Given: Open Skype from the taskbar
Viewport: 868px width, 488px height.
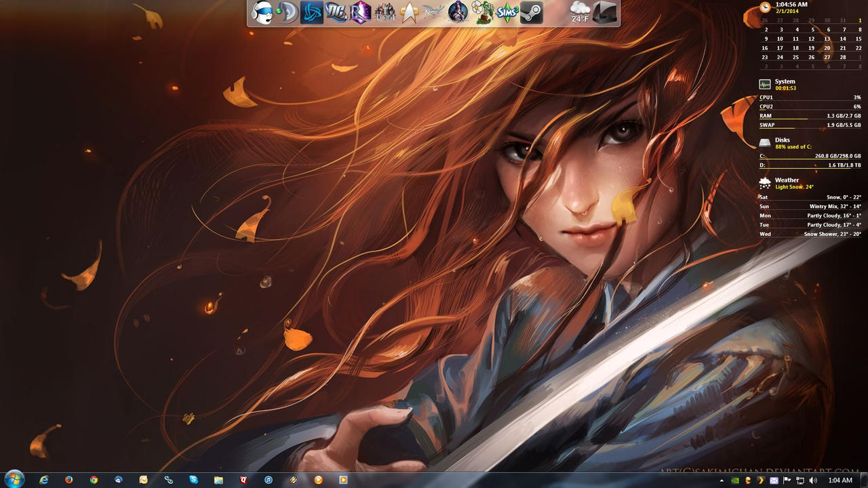Looking at the screenshot, I should (x=193, y=480).
